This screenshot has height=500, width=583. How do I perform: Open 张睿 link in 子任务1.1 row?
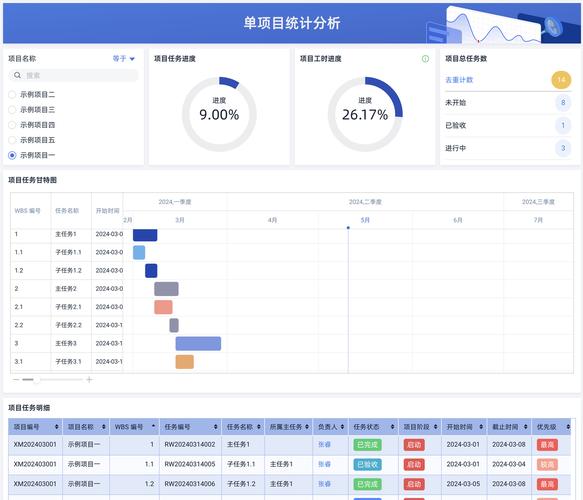pos(324,464)
